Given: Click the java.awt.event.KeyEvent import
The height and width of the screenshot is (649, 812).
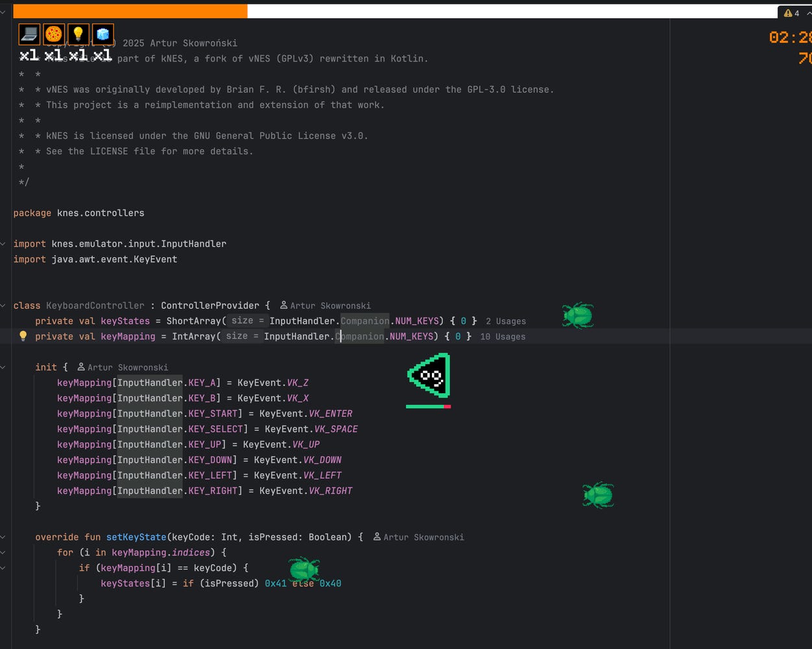Looking at the screenshot, I should click(x=95, y=260).
